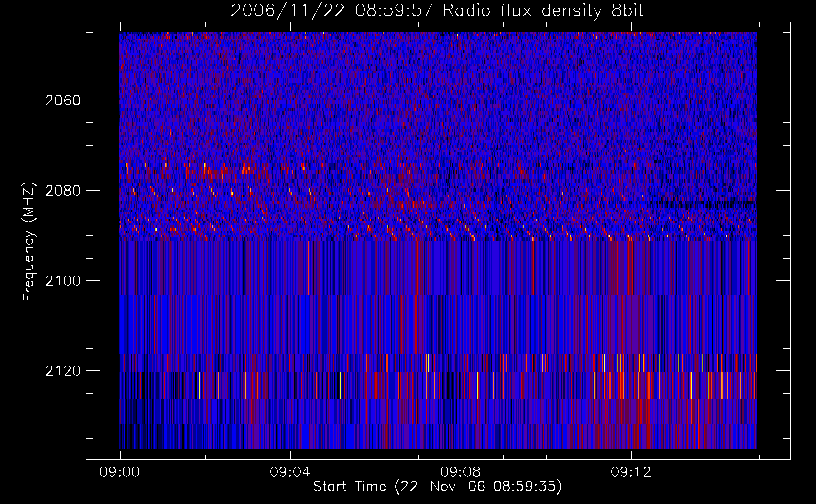
Task: Click the plot title "2006/11/22 08:59:57 Radio flux density 8bit"
Action: coord(437,11)
